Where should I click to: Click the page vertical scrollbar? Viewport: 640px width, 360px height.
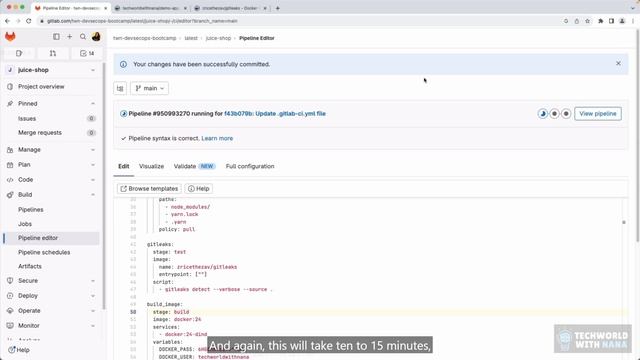[638, 135]
